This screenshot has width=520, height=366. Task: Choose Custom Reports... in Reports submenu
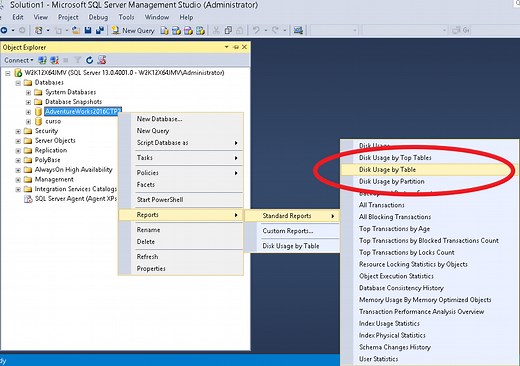click(x=292, y=231)
